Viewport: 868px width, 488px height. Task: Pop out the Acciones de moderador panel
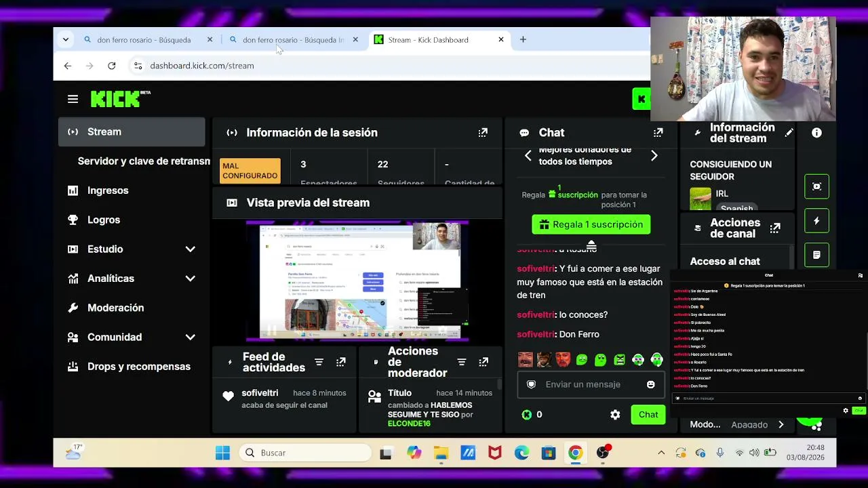coord(484,362)
